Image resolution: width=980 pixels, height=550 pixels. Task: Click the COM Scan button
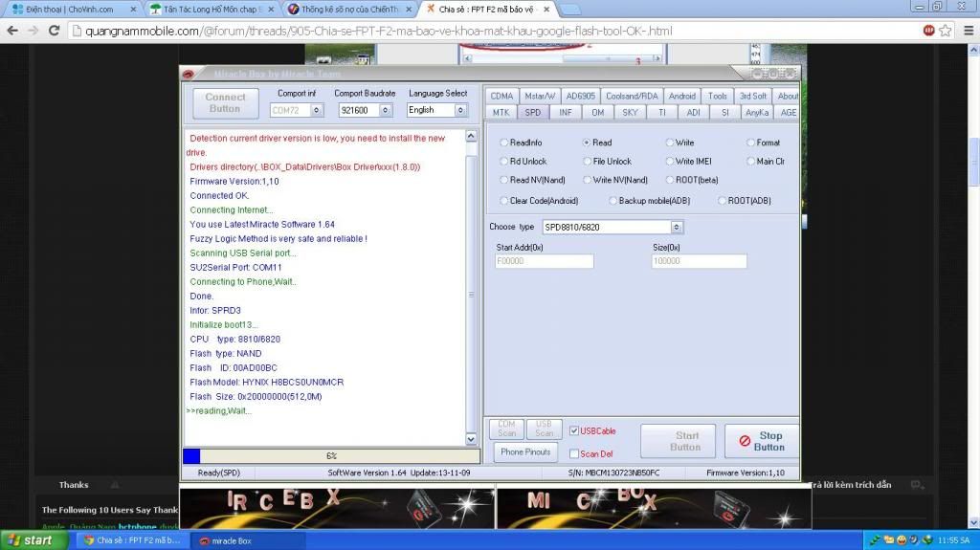click(x=507, y=429)
